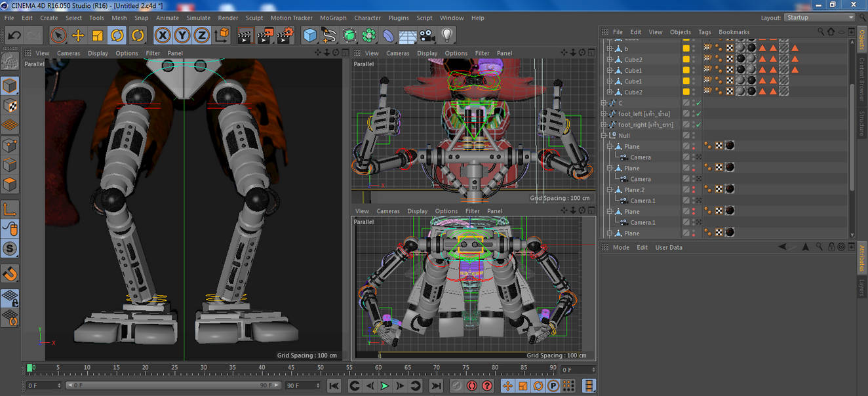
Task: Toggle the enable checkmark on foot_right row
Action: [698, 125]
